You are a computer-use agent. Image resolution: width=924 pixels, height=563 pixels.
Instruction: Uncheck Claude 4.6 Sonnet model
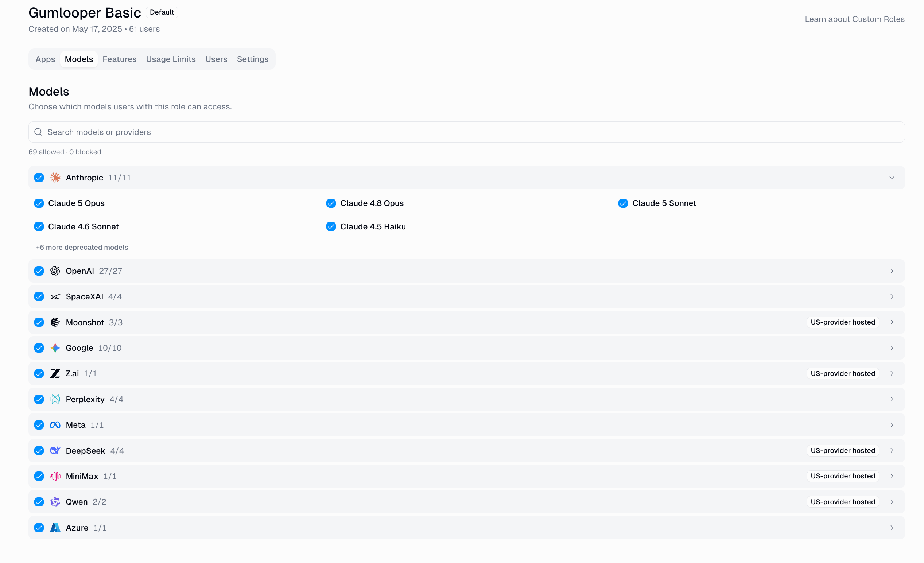[39, 226]
